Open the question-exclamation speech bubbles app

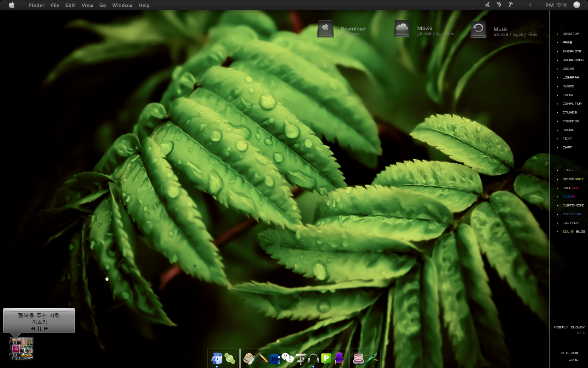tap(288, 358)
